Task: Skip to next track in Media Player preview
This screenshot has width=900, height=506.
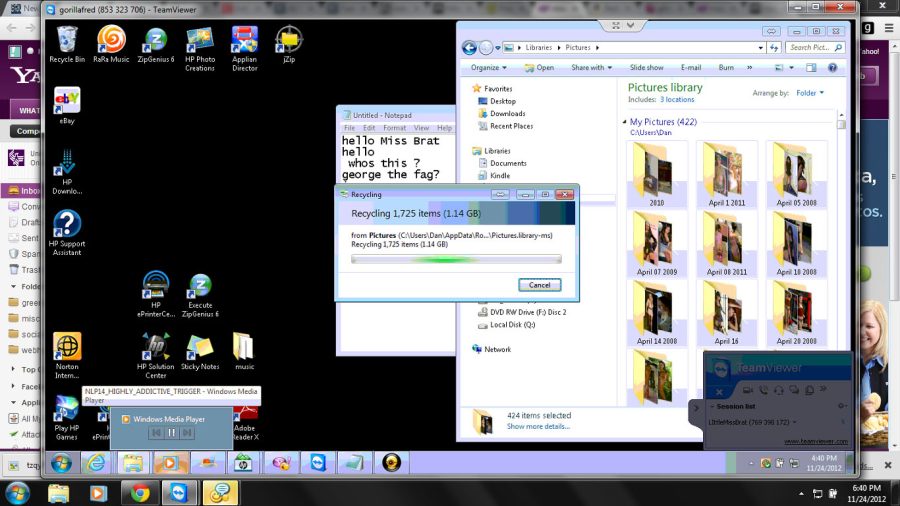Action: pos(187,433)
